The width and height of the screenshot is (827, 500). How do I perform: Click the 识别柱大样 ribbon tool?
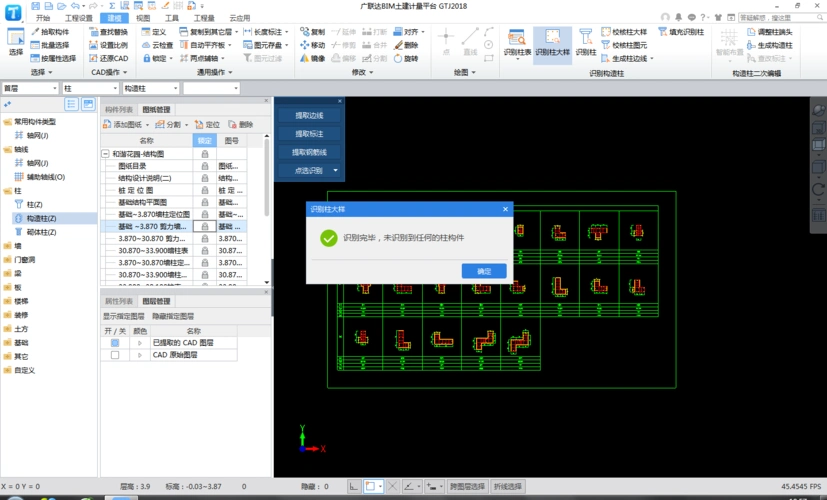[x=552, y=44]
